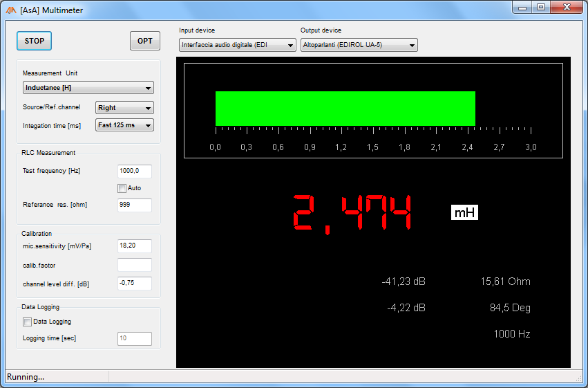Click the 1000 Hz frequency reading
The width and height of the screenshot is (588, 388).
[512, 334]
